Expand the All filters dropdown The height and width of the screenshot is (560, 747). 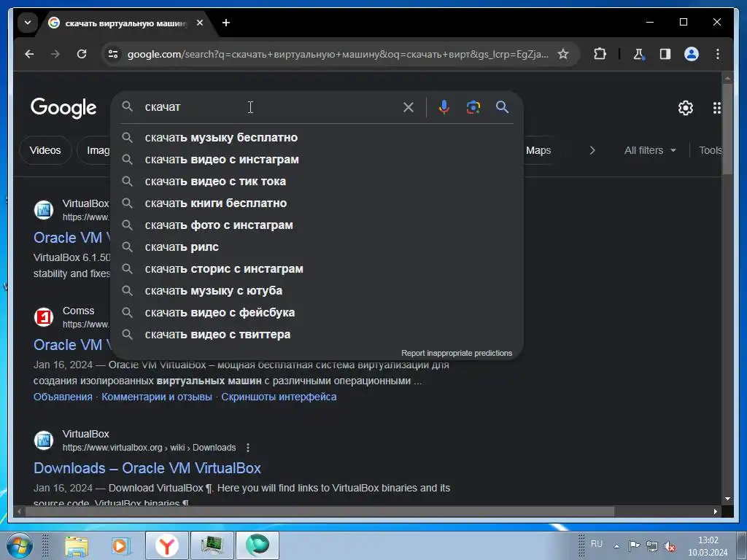(650, 150)
